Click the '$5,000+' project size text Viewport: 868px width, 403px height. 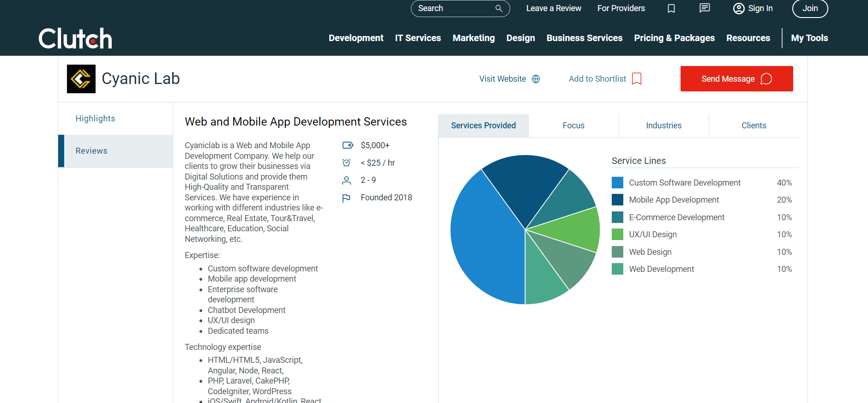coord(375,145)
